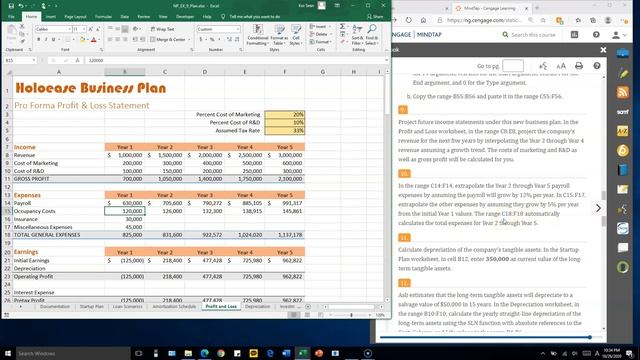Add new sheet plus button
640x360 pixels.
(308, 307)
